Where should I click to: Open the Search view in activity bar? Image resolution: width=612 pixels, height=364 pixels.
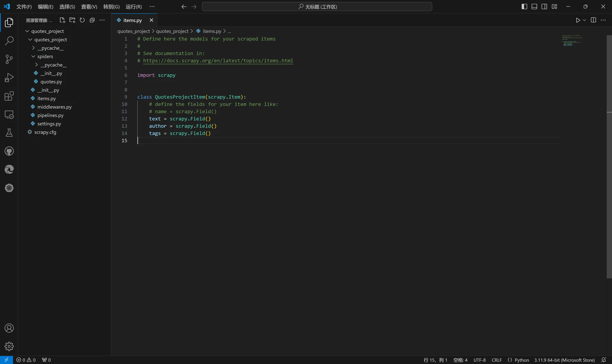point(9,40)
